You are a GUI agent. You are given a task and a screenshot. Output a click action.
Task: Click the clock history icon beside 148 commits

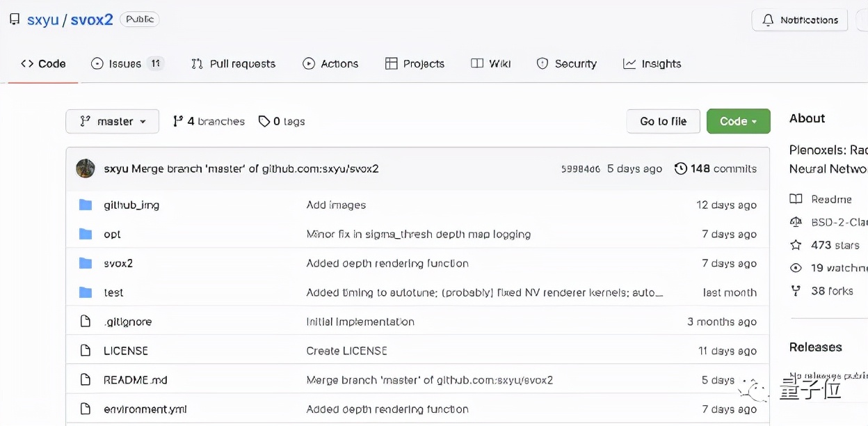[681, 168]
